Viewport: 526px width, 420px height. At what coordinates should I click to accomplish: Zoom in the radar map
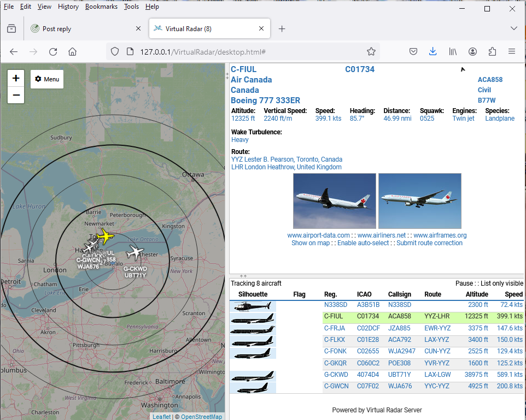pos(16,79)
